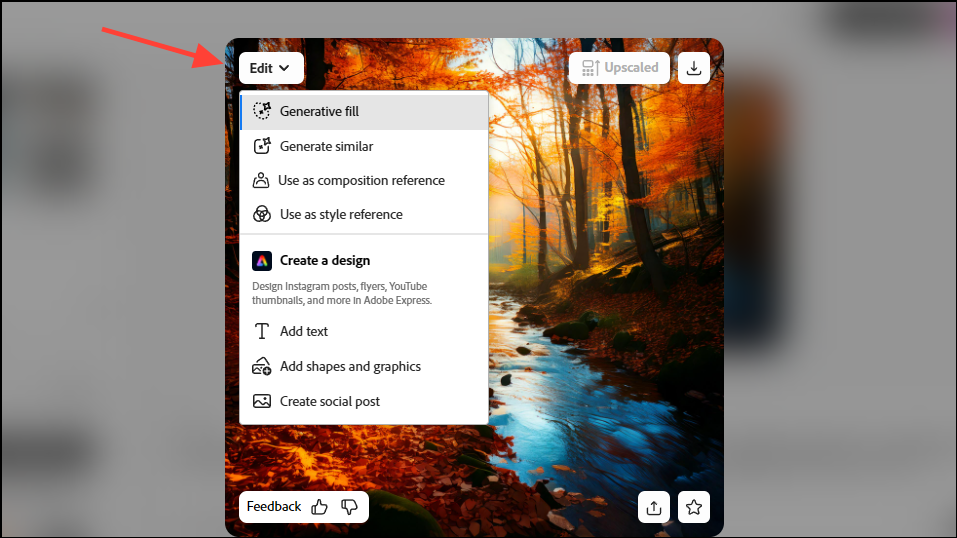Viewport: 957px width, 538px height.
Task: Click the Feedback label
Action: point(274,506)
